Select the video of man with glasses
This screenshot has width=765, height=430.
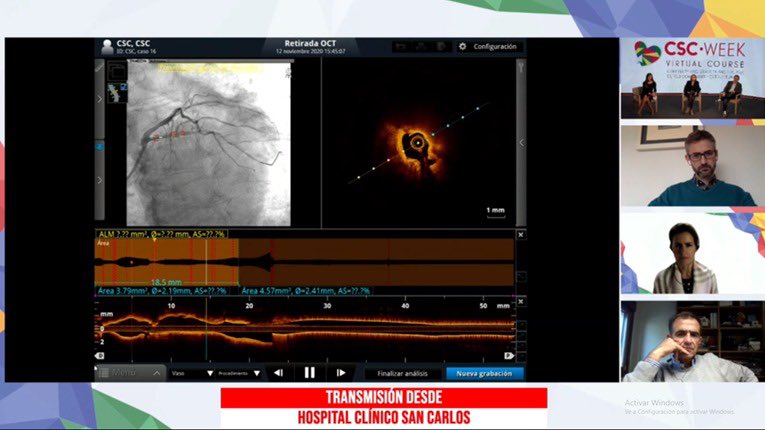click(x=693, y=166)
